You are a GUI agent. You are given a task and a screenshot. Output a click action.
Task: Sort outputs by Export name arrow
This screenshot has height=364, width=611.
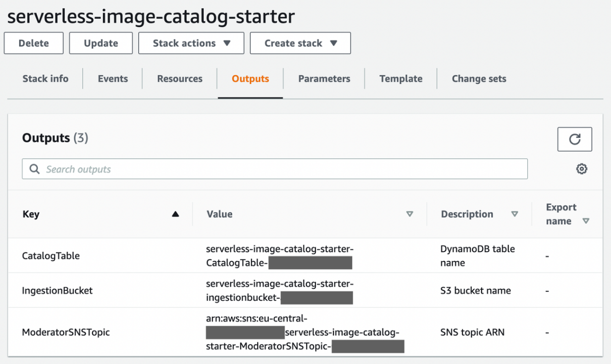pos(586,221)
